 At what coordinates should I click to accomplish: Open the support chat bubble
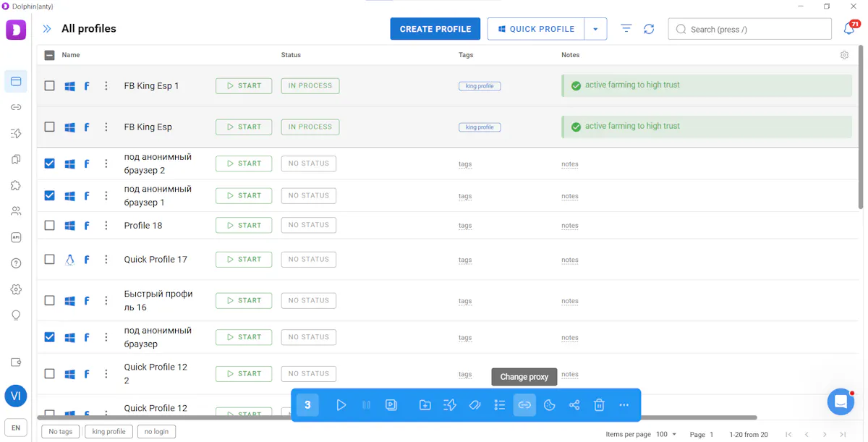[841, 401]
